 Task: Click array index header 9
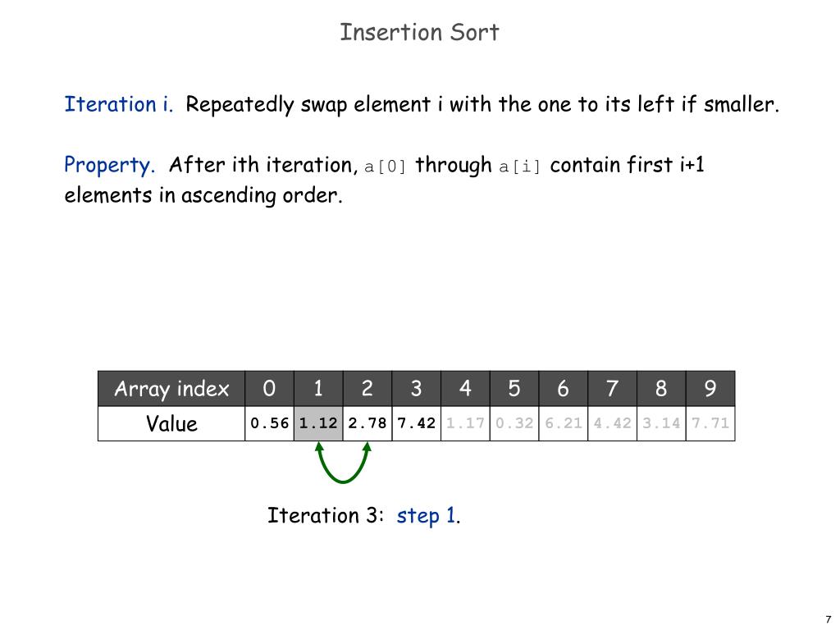[710, 388]
